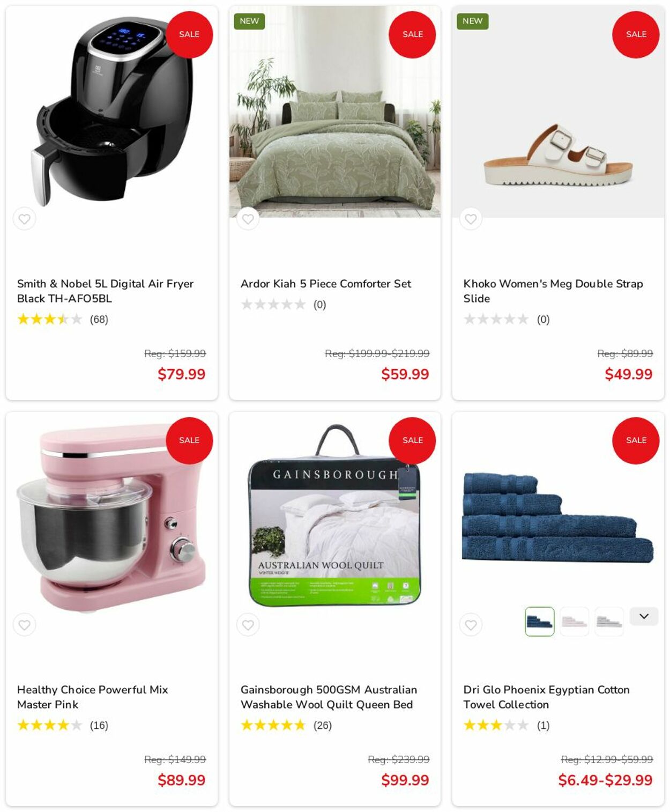The width and height of the screenshot is (670, 812).
Task: View the air fryer's 68 reviews rating
Action: pyautogui.click(x=62, y=320)
